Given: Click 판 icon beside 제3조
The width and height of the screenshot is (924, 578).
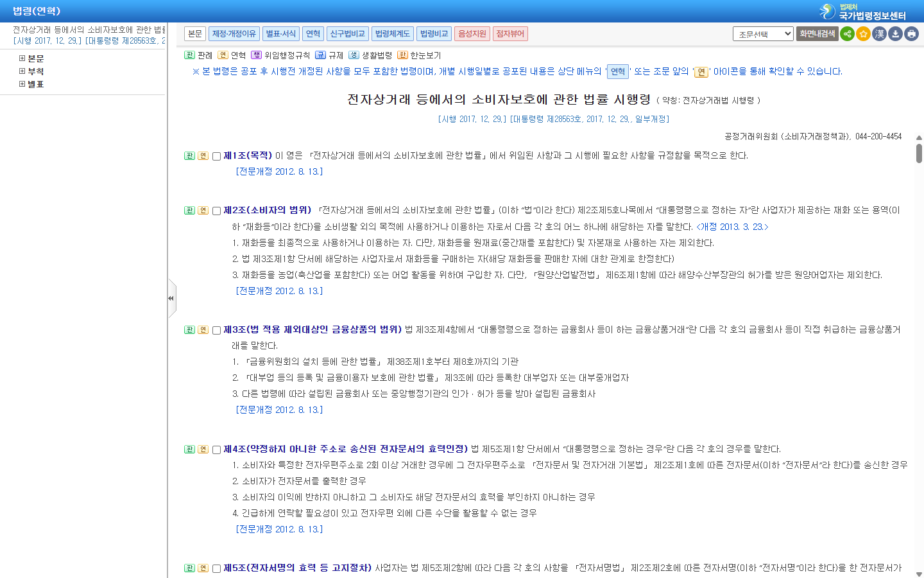Looking at the screenshot, I should (x=189, y=330).
